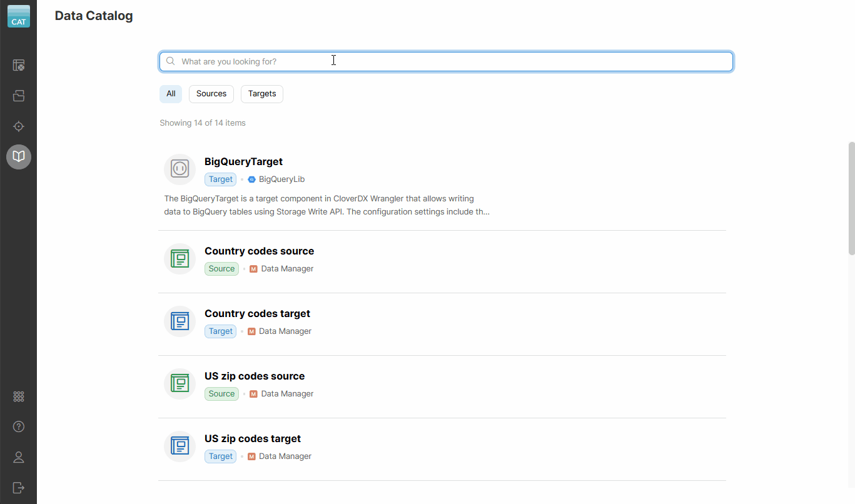Click the CAT application logo
This screenshot has height=504, width=855.
[18, 16]
